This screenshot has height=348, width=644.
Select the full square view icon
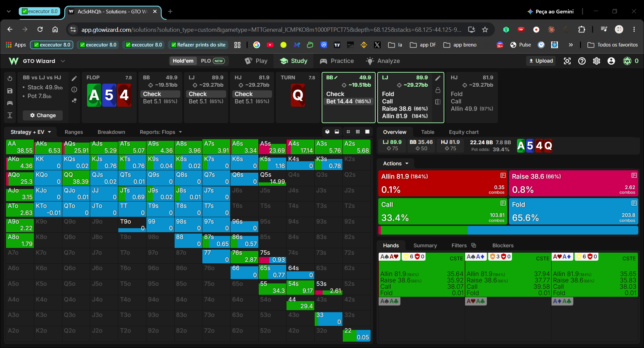(x=367, y=132)
